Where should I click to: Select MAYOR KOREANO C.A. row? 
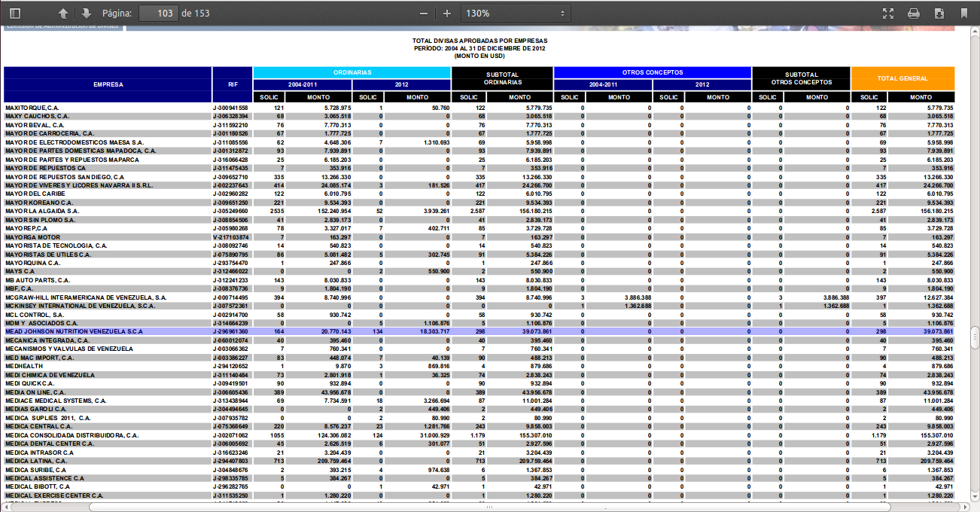[x=479, y=203]
